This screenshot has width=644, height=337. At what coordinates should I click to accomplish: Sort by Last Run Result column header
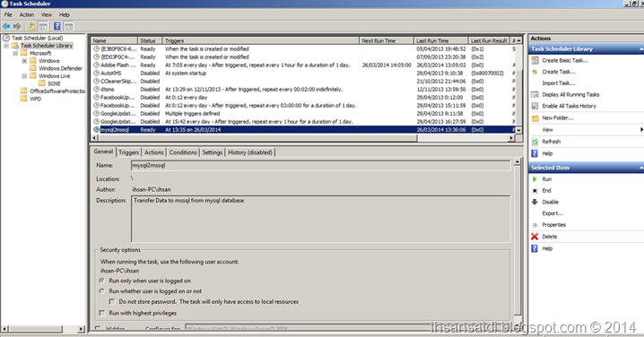click(489, 40)
